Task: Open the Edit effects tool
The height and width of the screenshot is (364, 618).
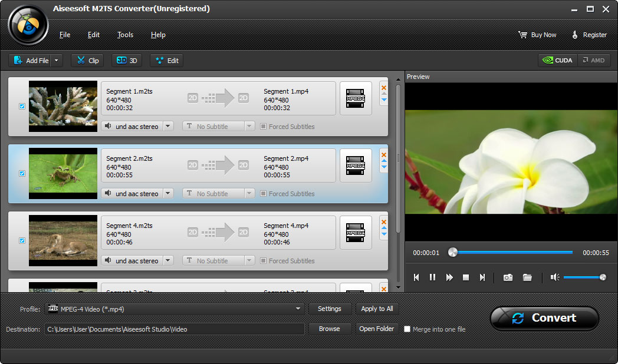Action: 166,60
